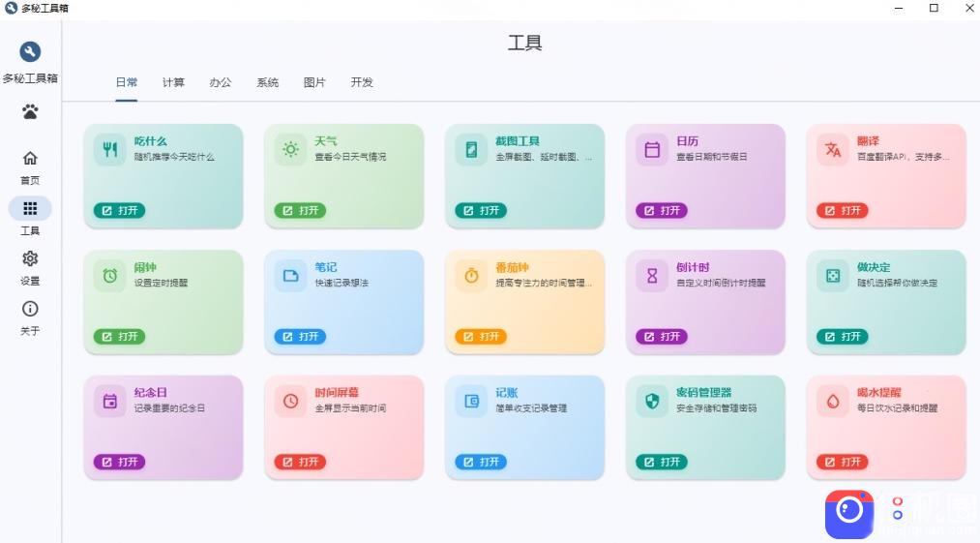This screenshot has height=543, width=980.
Task: Click the 吃什么 fork and knife icon
Action: tap(110, 149)
